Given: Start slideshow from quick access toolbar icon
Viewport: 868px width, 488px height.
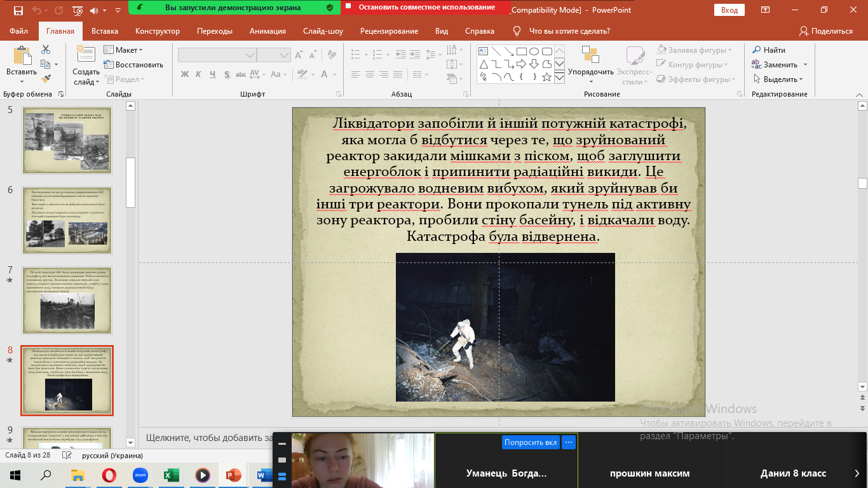Looking at the screenshot, I should point(78,10).
